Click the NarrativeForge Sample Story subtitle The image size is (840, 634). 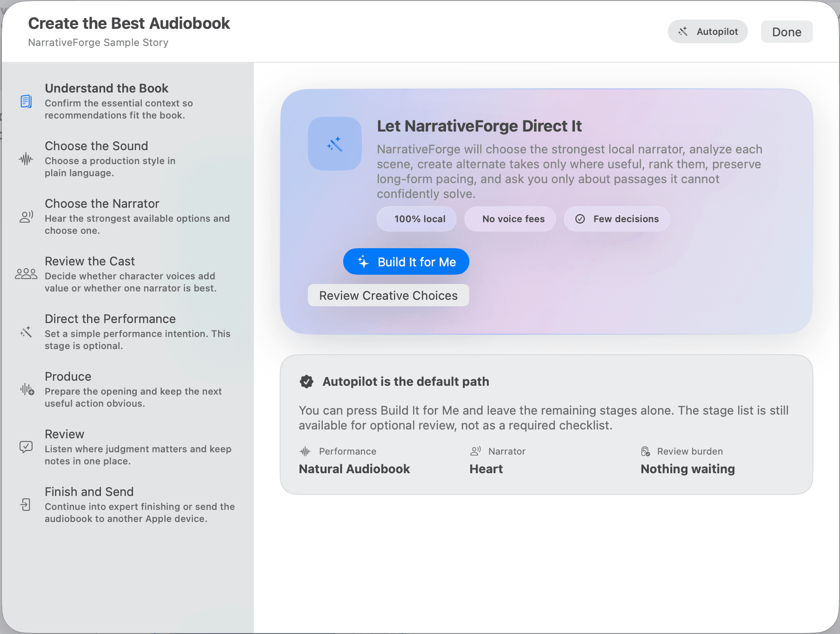[x=98, y=42]
